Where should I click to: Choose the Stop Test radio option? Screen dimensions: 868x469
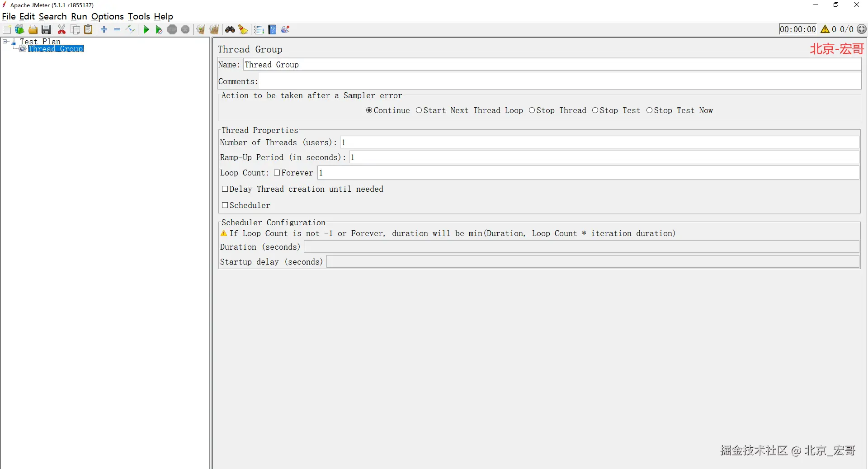point(595,110)
